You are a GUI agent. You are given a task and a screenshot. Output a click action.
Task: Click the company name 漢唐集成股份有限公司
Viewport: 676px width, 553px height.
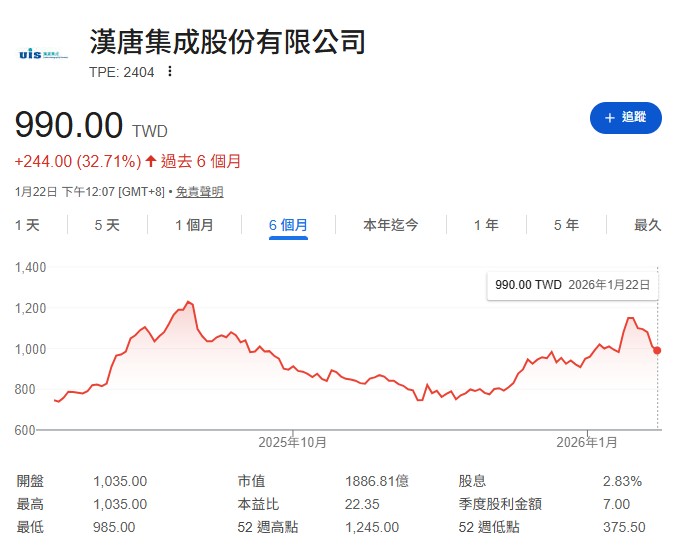pos(228,42)
